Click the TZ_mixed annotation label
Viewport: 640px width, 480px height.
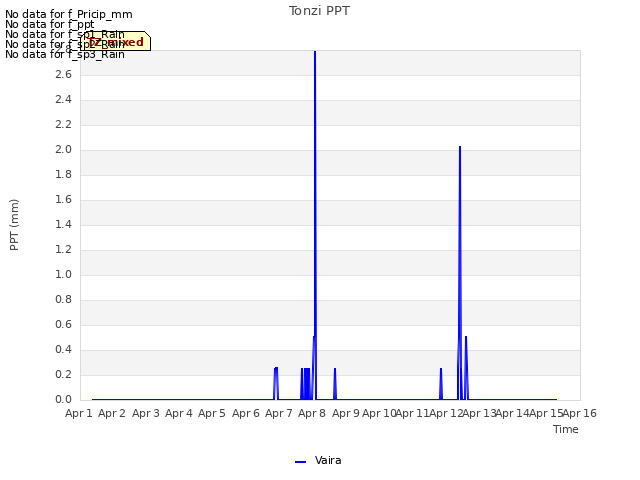tap(116, 42)
